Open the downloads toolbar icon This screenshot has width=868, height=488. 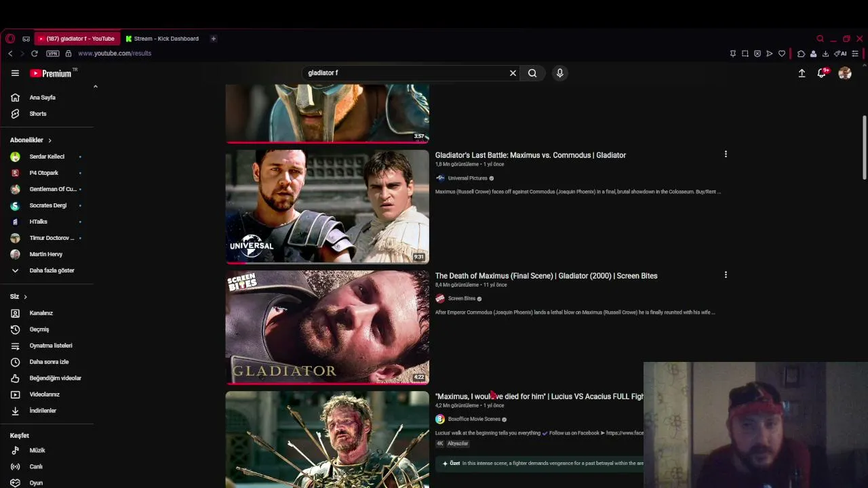coord(825,54)
